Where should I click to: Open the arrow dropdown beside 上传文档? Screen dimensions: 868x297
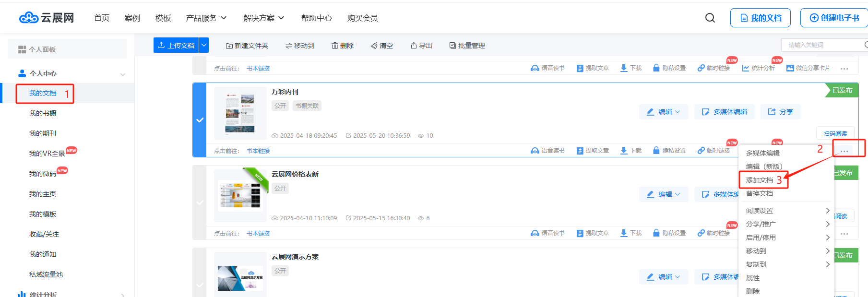pyautogui.click(x=204, y=45)
